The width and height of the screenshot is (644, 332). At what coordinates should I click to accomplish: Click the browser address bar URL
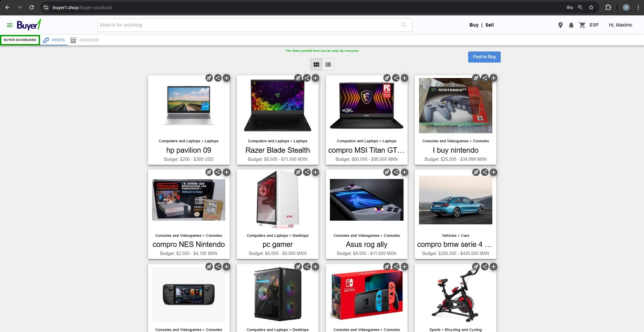[x=82, y=7]
